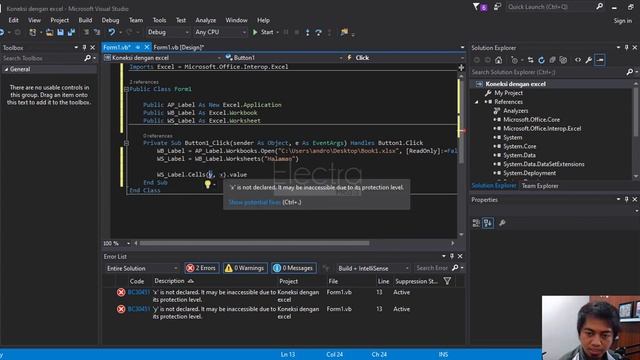Screen dimensions: 640x360
Task: Click Categorized icon in Properties panel
Action: [x=476, y=223]
